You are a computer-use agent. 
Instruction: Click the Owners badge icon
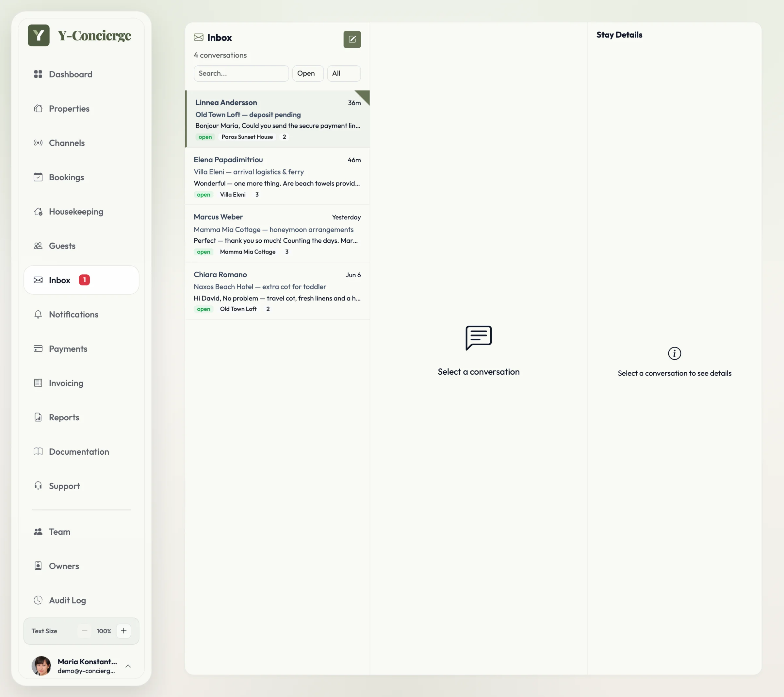coord(38,566)
